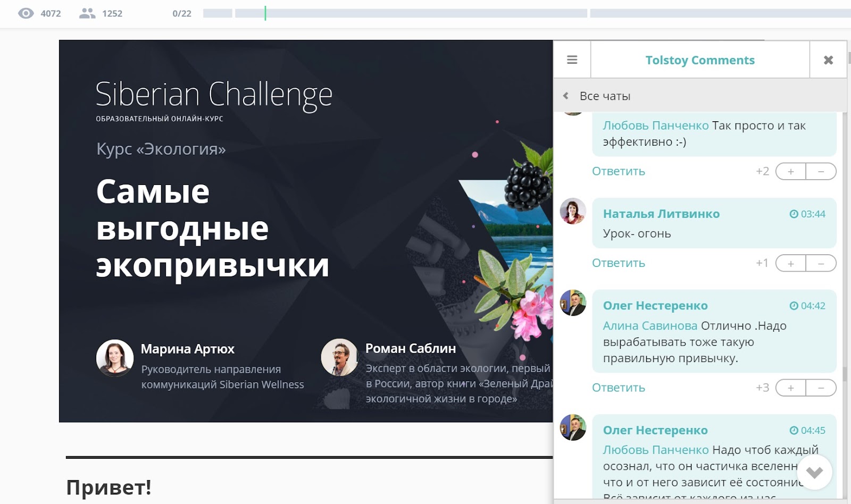The height and width of the screenshot is (504, 851).
Task: Click the Siberian Challenge logo text
Action: pyautogui.click(x=214, y=95)
